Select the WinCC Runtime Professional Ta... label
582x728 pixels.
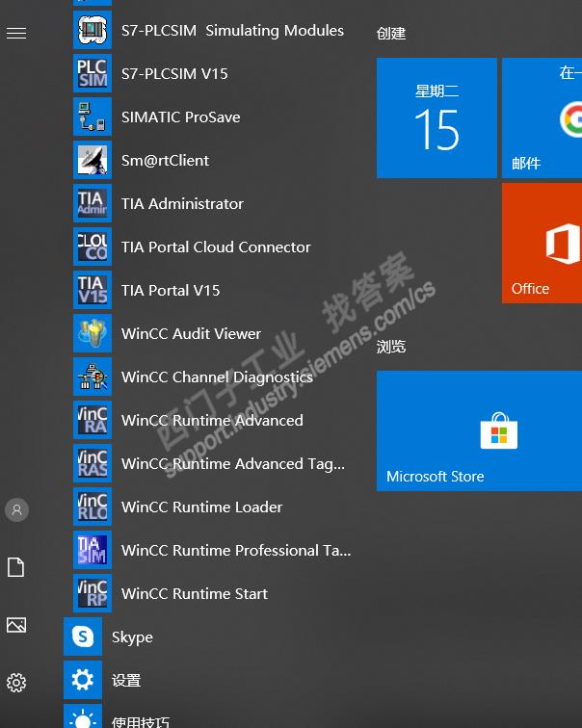pos(236,551)
